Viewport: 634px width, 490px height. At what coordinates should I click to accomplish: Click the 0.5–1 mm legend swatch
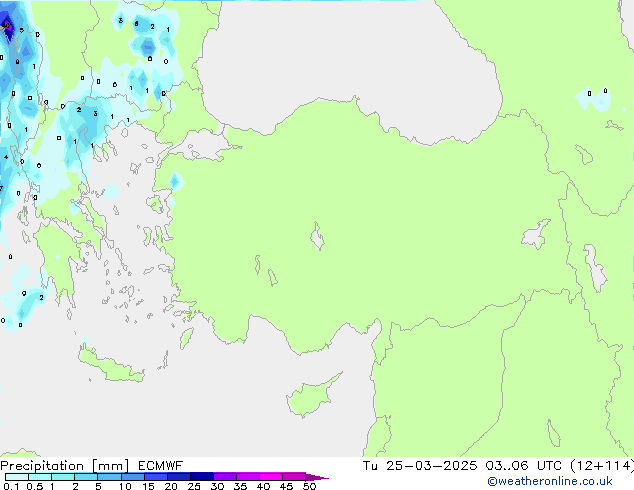(40, 477)
